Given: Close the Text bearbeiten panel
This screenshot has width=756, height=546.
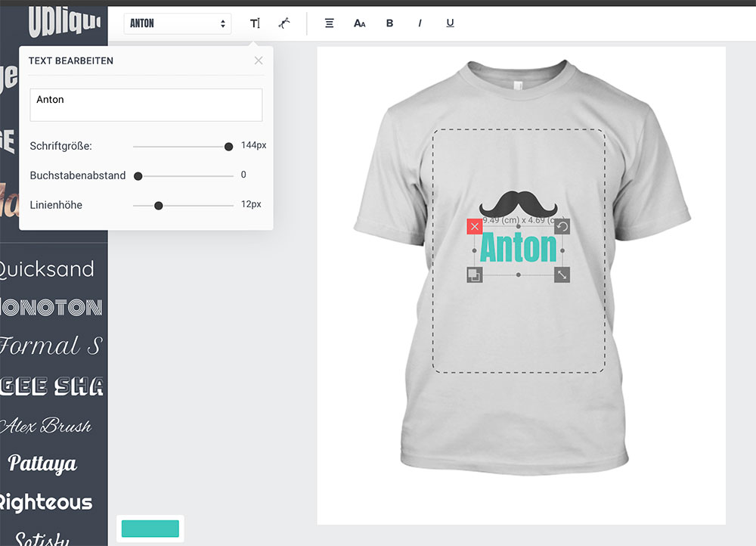Looking at the screenshot, I should [x=259, y=60].
